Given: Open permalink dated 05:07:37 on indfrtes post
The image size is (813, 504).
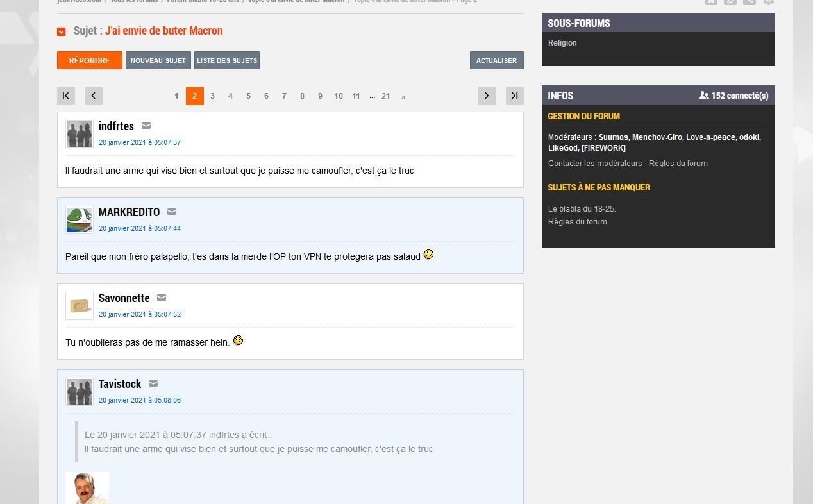Looking at the screenshot, I should point(140,142).
